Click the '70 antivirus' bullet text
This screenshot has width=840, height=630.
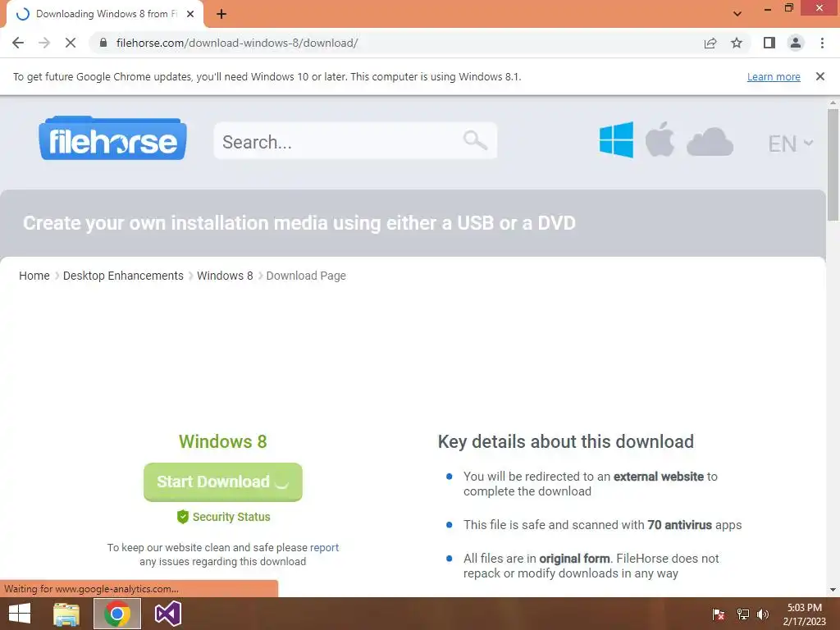click(x=679, y=525)
